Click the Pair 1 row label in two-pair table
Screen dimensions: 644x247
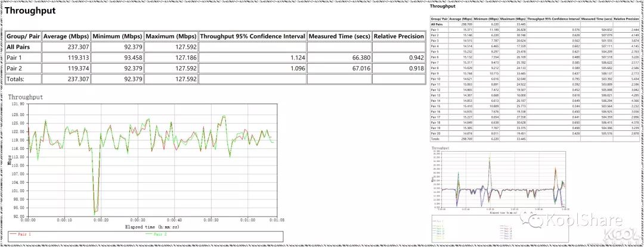[x=14, y=58]
